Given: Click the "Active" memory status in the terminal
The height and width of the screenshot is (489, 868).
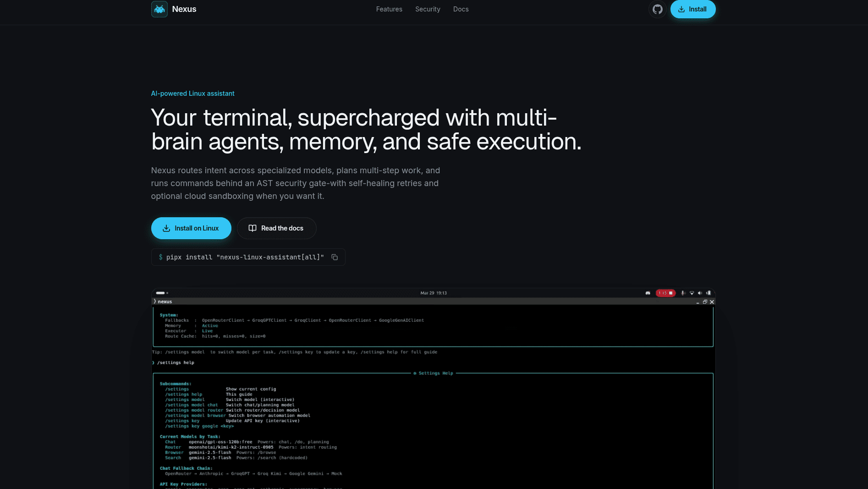Looking at the screenshot, I should tap(210, 326).
